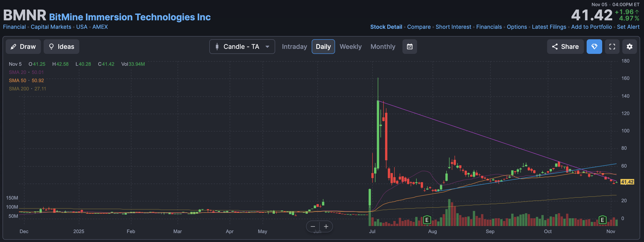Image resolution: width=644 pixels, height=242 pixels.
Task: Select the Daily timeframe
Action: [323, 47]
